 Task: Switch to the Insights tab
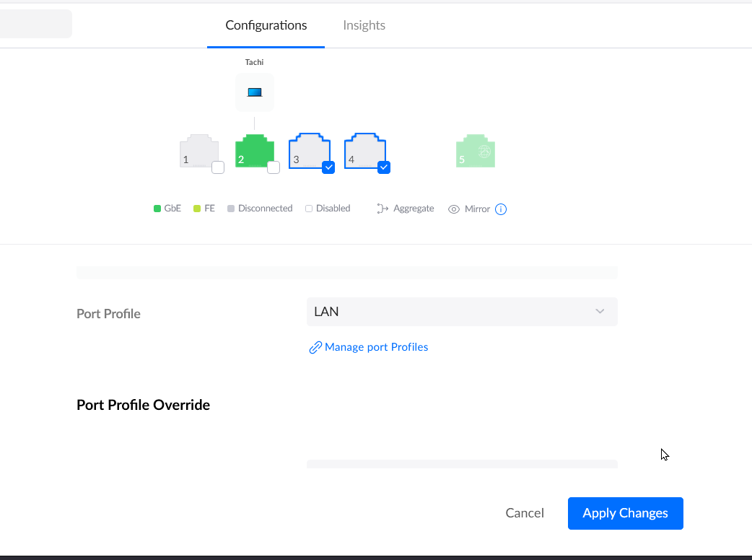(364, 25)
